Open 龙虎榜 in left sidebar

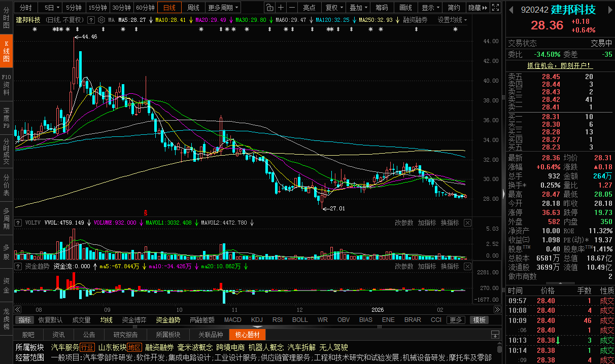(7, 319)
